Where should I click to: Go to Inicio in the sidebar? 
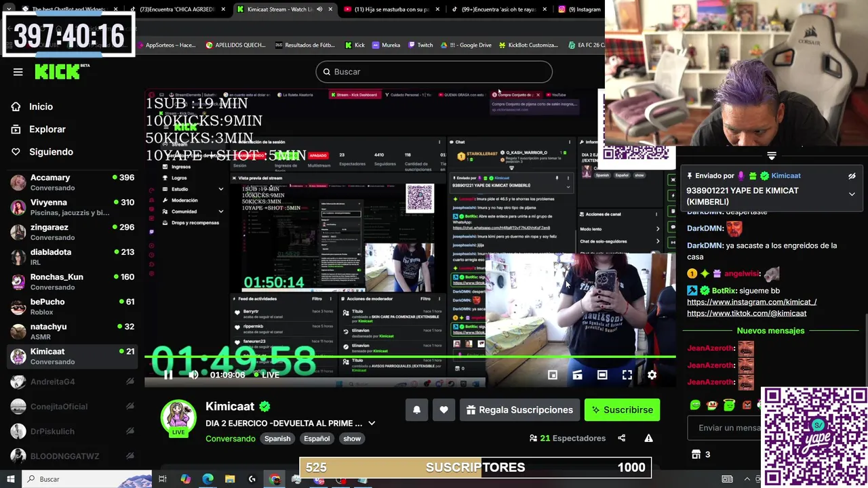click(x=41, y=106)
